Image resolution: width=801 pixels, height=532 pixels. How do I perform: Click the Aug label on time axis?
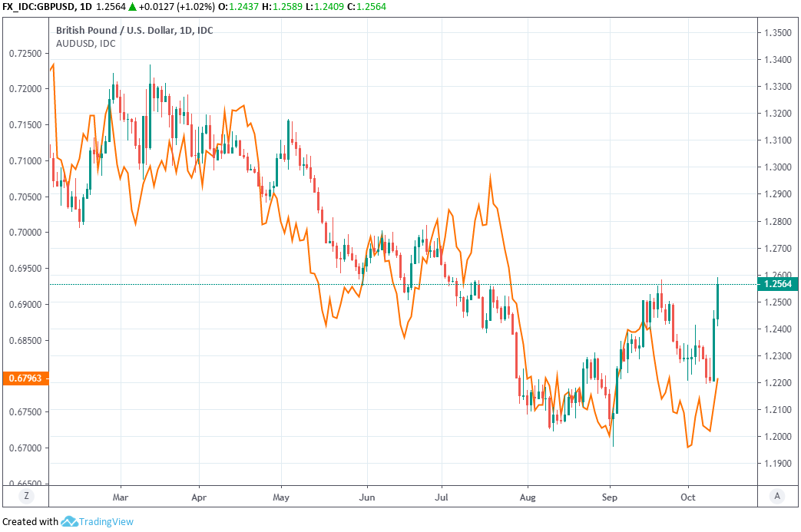click(x=527, y=496)
